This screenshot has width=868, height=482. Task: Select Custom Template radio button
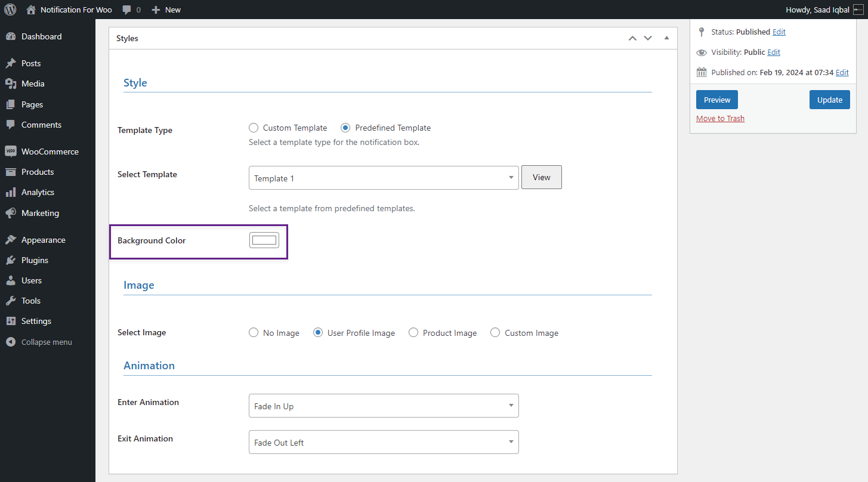pyautogui.click(x=254, y=128)
